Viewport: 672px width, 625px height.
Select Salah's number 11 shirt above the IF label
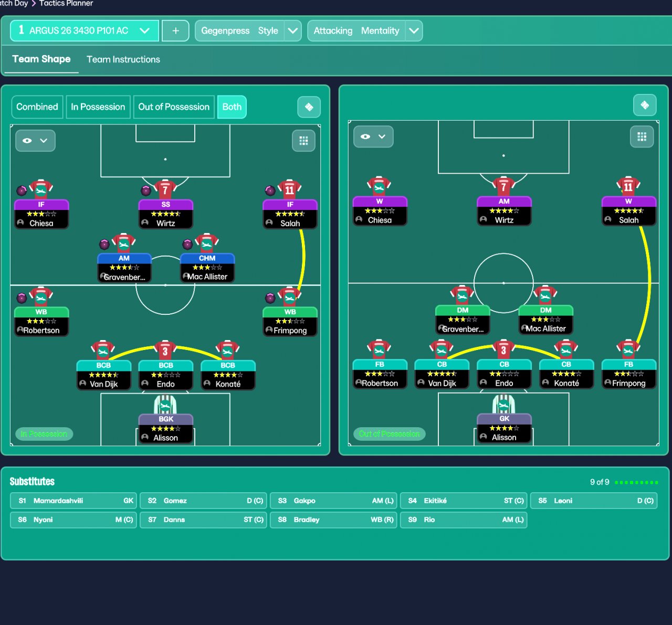coord(290,189)
